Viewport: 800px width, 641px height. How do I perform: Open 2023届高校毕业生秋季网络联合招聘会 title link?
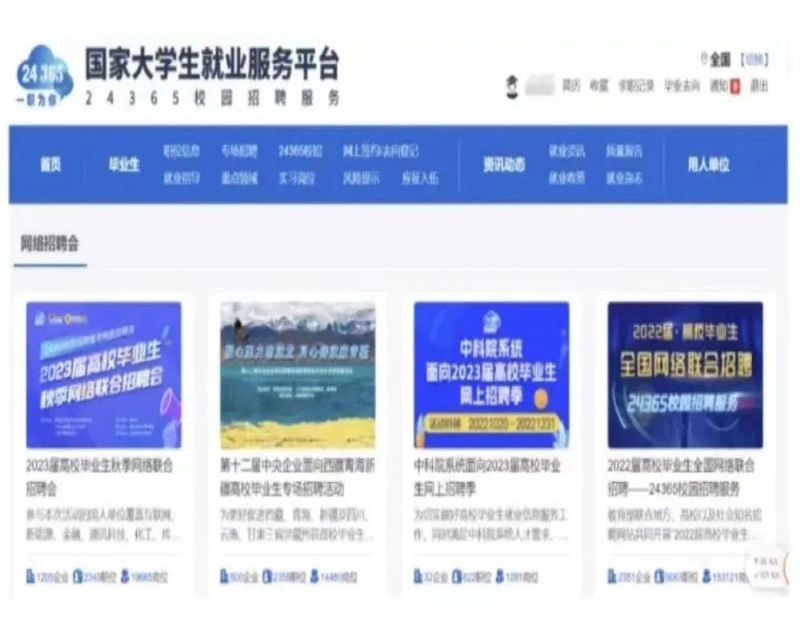(98, 476)
